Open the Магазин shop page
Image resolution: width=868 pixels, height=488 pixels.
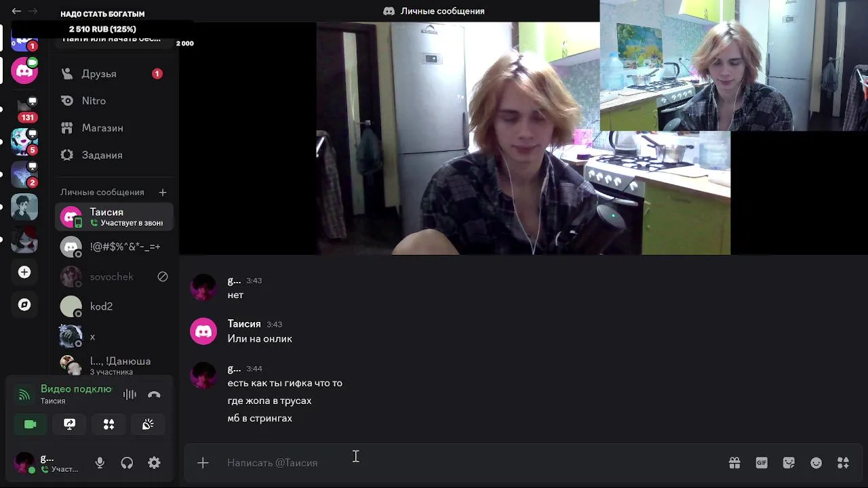click(x=113, y=127)
